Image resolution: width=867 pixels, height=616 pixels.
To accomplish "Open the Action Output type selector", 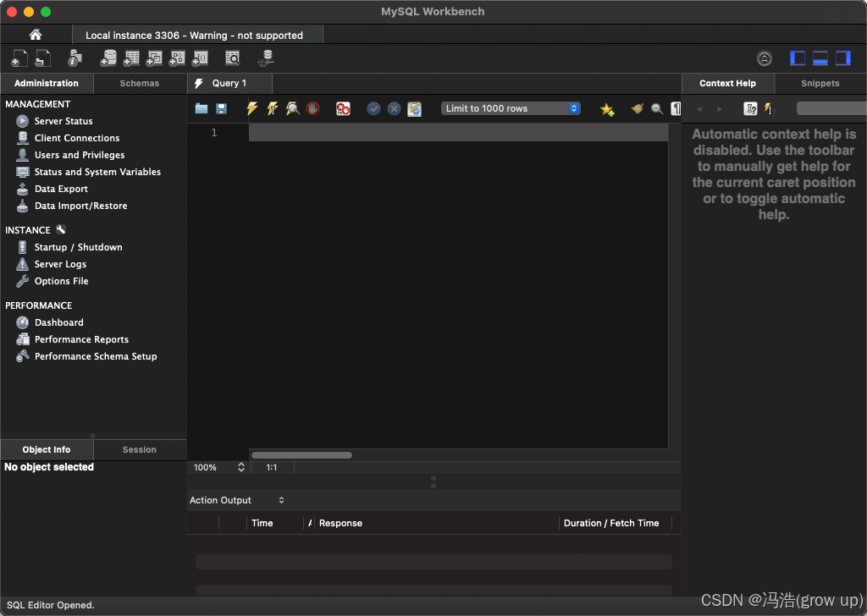I will (x=237, y=500).
